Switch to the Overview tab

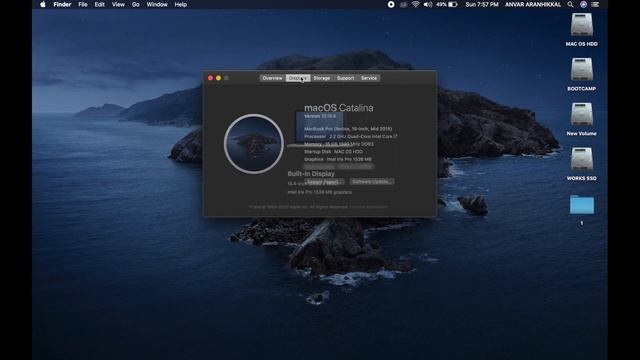coord(272,78)
